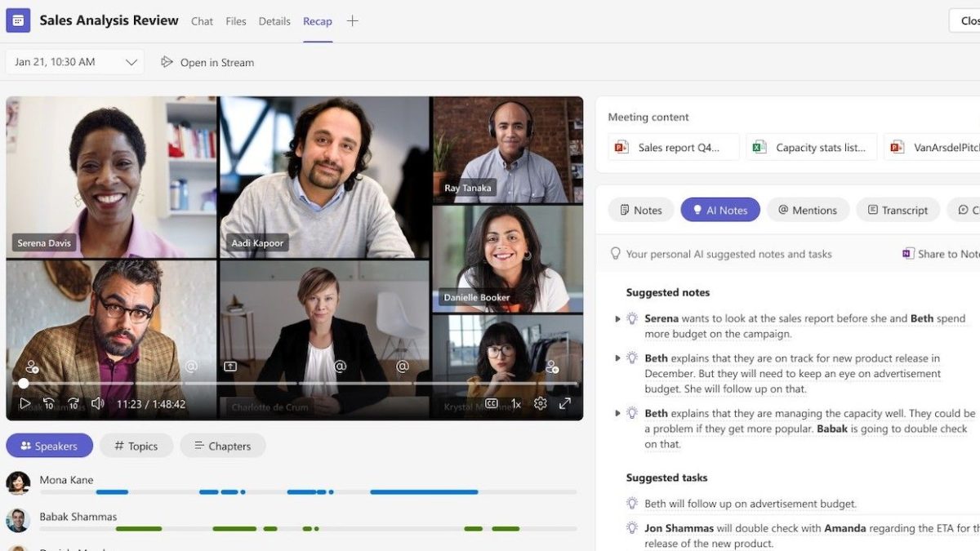
Task: Click first person-joined marker on video timeline
Action: click(32, 367)
